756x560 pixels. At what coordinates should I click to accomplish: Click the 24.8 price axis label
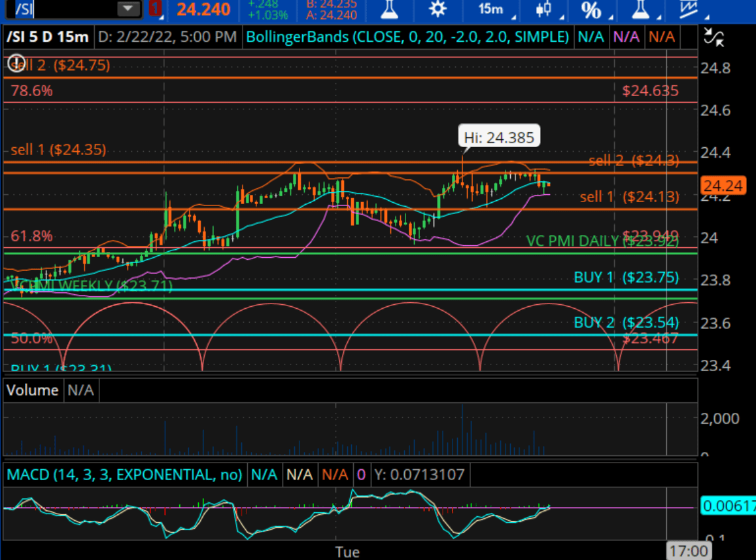[x=715, y=68]
